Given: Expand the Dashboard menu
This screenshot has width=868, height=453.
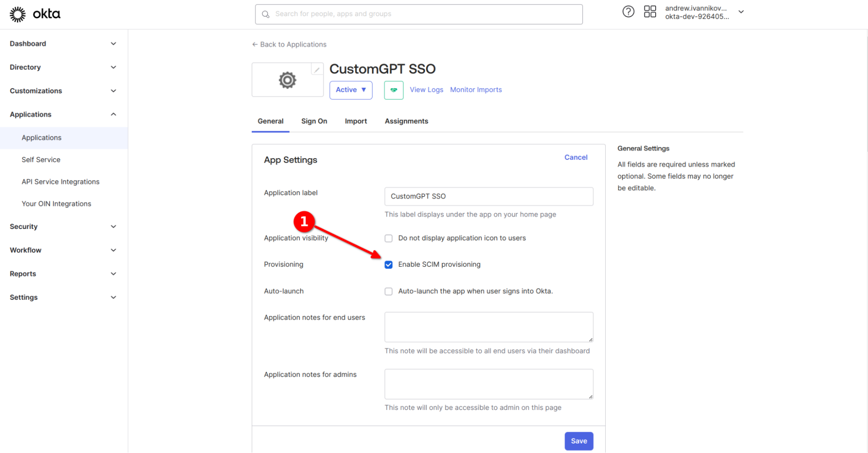Looking at the screenshot, I should pyautogui.click(x=64, y=44).
